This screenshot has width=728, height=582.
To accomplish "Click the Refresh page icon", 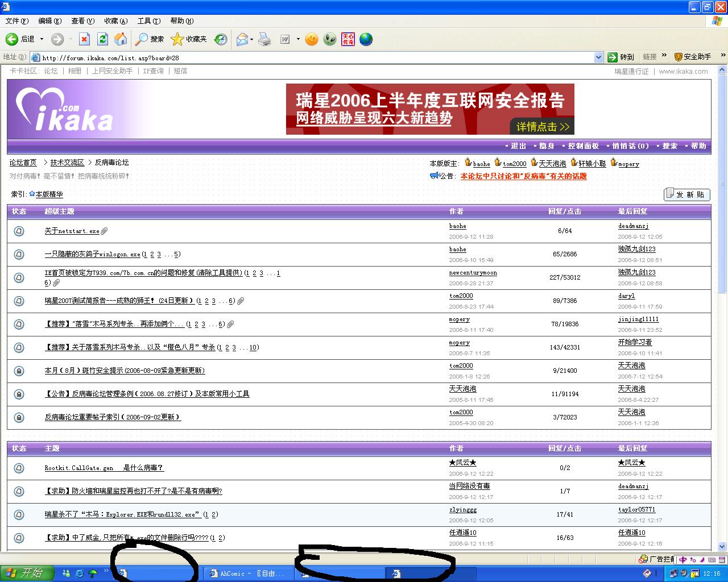I will pyautogui.click(x=102, y=39).
